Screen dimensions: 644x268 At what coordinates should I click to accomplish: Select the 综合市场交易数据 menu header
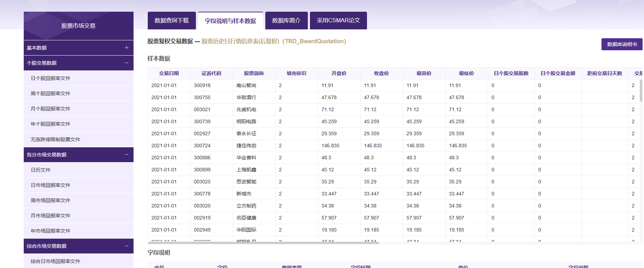click(79, 246)
